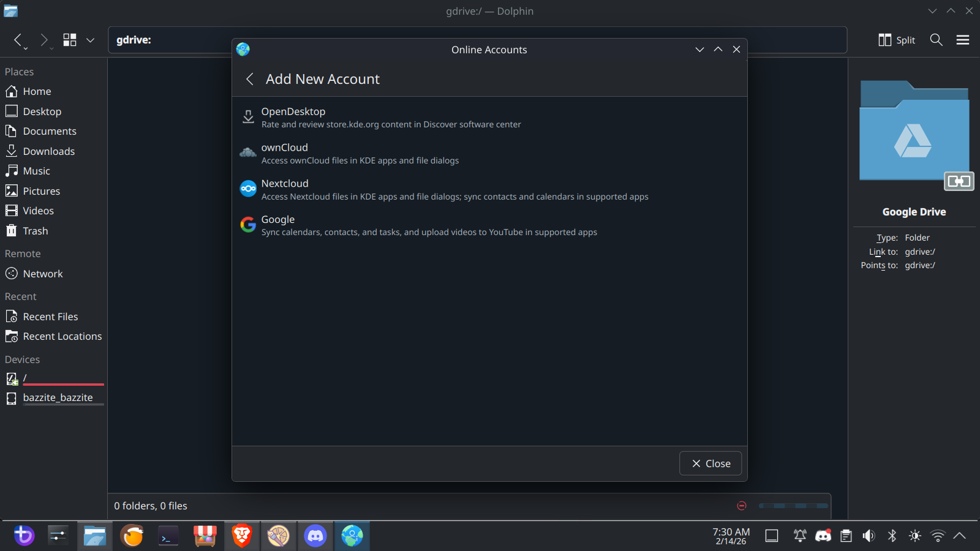Show Recent Locations in Dolphin
The image size is (980, 551).
(53, 336)
